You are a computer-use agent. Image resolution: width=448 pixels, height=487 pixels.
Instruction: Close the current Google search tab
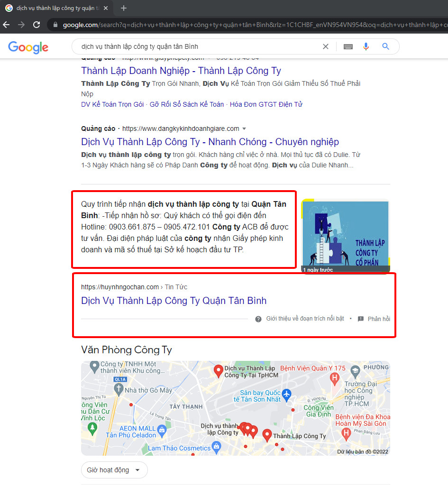[106, 8]
